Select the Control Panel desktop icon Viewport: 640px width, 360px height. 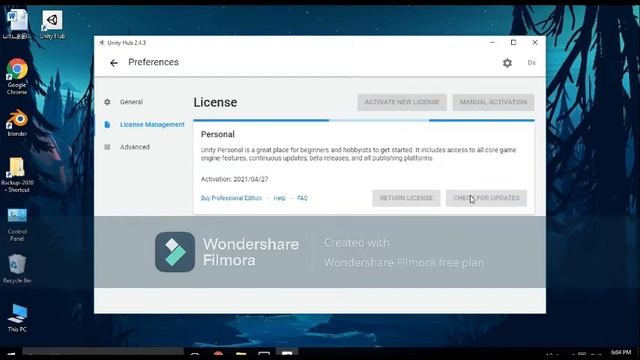[17, 224]
